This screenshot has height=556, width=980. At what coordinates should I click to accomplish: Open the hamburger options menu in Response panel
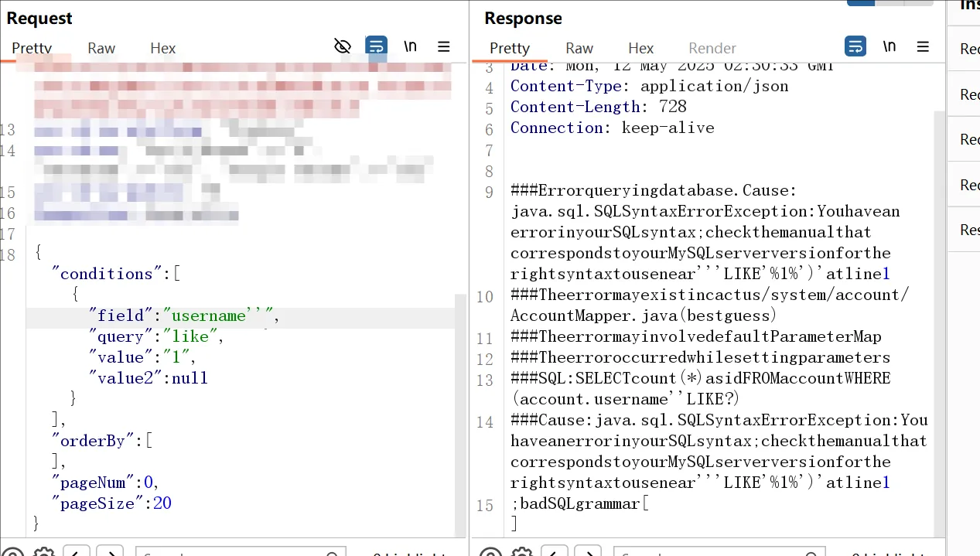click(x=923, y=46)
